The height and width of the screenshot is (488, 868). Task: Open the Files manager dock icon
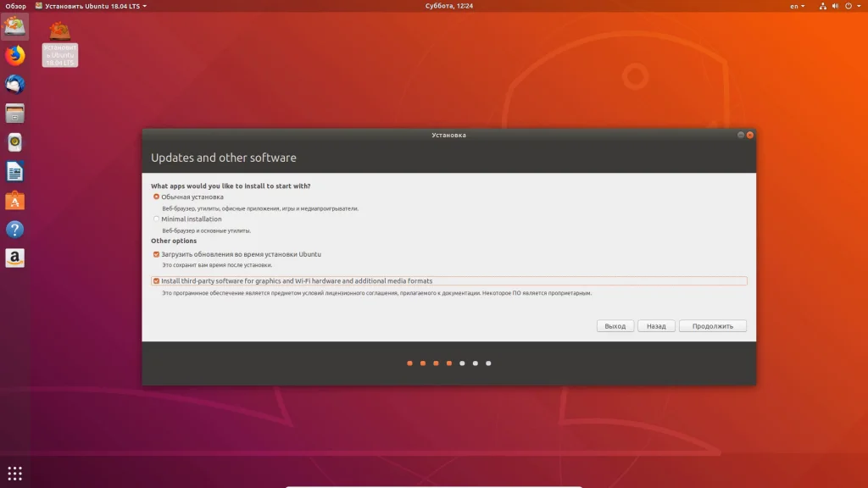coord(15,114)
